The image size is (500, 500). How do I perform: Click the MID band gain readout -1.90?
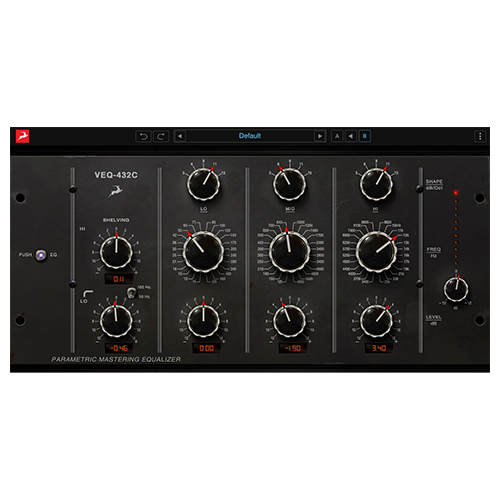[x=293, y=348]
